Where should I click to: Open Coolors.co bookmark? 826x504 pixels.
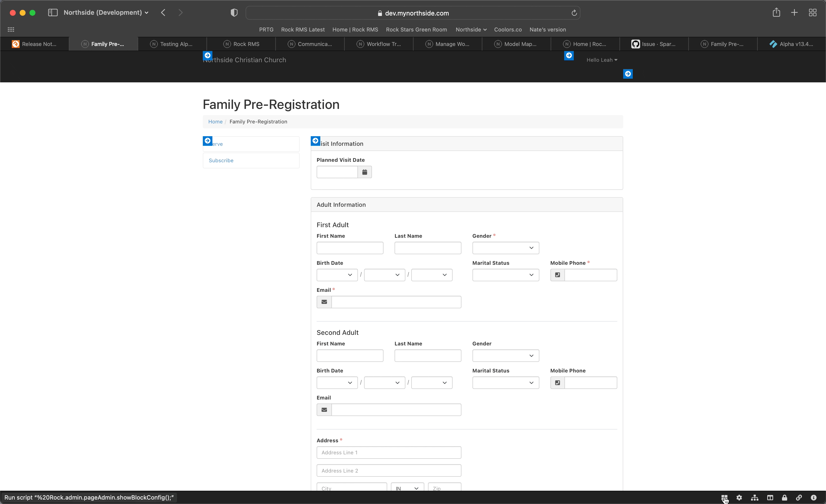508,30
